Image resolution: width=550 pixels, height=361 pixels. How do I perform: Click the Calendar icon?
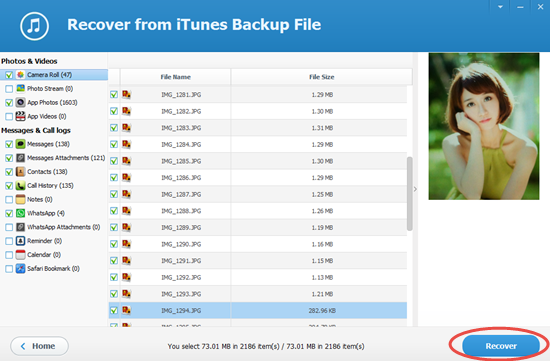21,255
